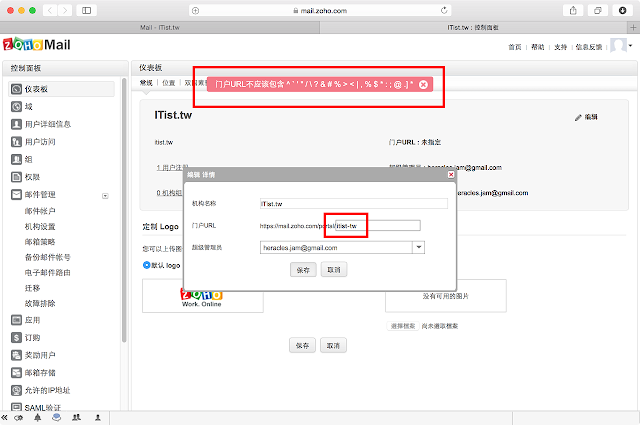
Task: Open 备份邮件帐号 submenu item
Action: click(47, 257)
